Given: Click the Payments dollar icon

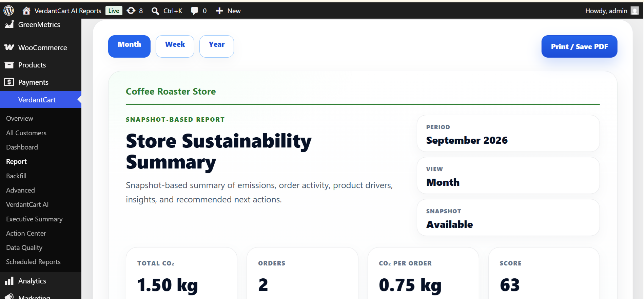Looking at the screenshot, I should [9, 82].
